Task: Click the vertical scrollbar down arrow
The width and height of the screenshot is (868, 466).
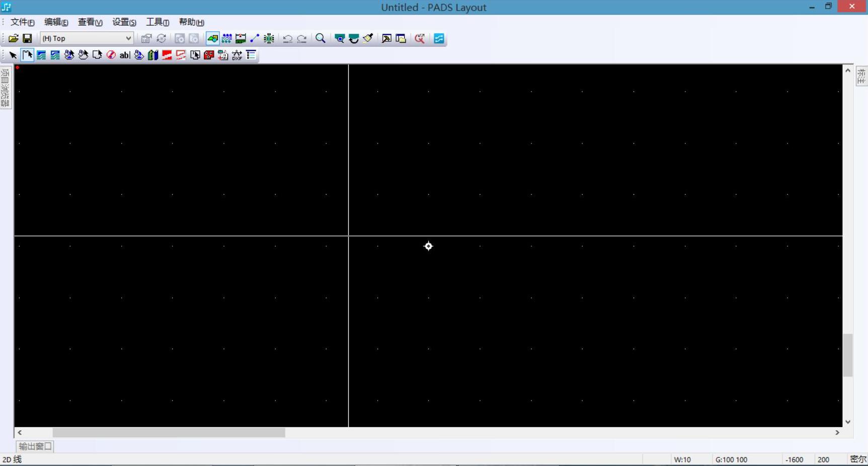Action: pyautogui.click(x=848, y=422)
